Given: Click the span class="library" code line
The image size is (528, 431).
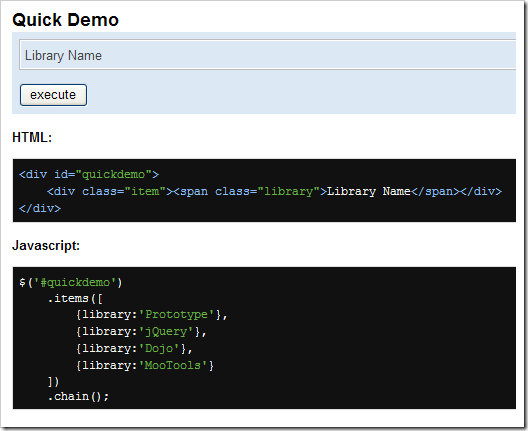Looking at the screenshot, I should [274, 191].
